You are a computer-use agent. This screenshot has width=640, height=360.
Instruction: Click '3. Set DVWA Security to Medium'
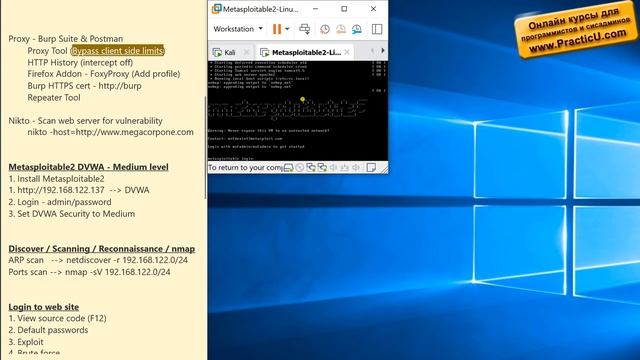click(x=71, y=214)
